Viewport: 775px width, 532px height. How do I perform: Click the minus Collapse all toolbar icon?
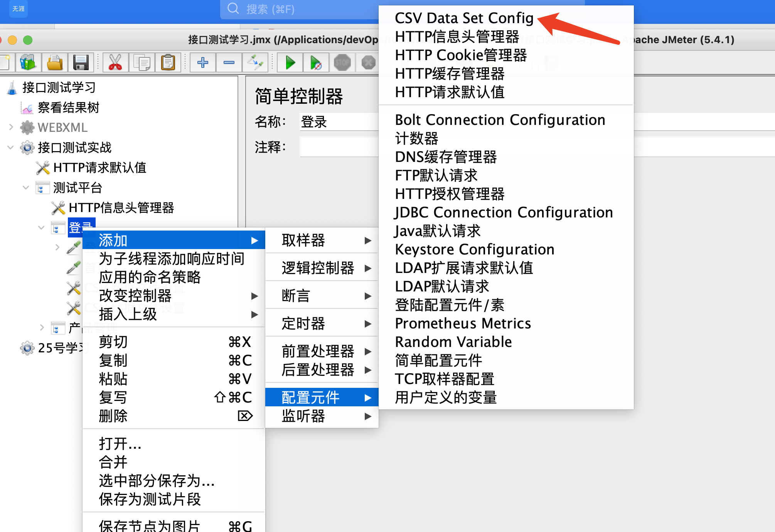[229, 62]
